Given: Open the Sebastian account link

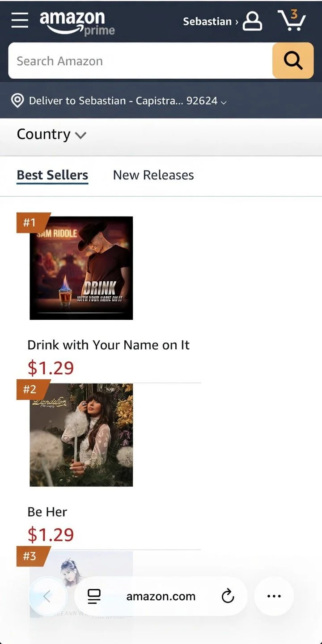Looking at the screenshot, I should 210,21.
